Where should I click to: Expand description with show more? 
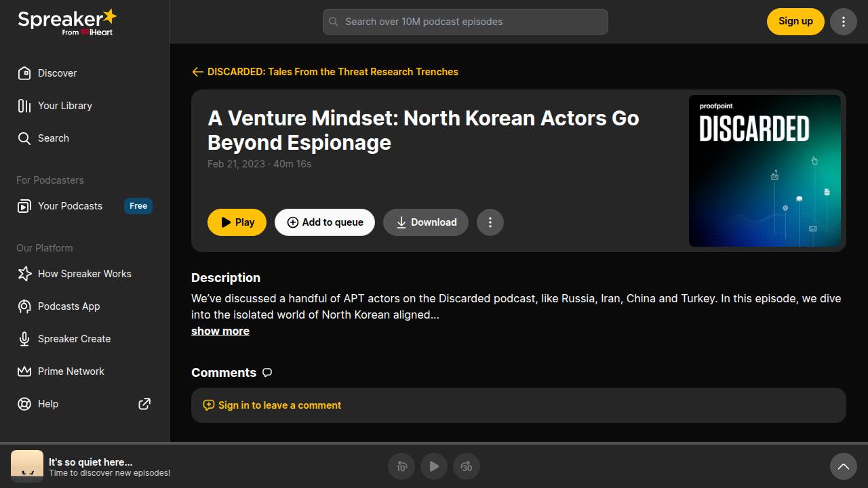[220, 331]
